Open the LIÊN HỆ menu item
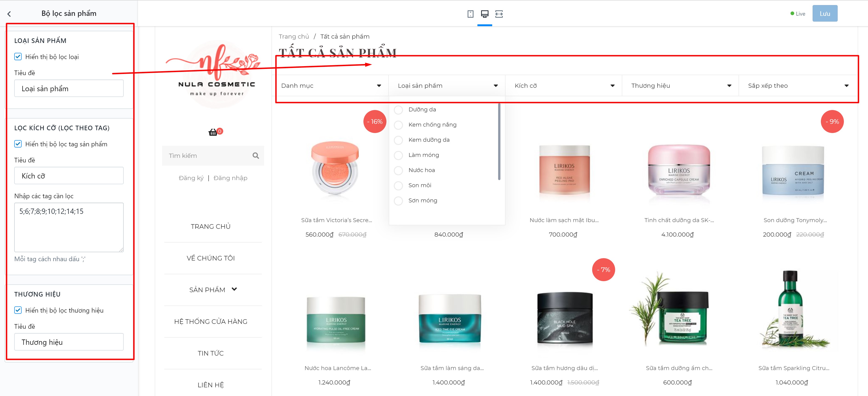This screenshot has width=868, height=396. [x=211, y=385]
